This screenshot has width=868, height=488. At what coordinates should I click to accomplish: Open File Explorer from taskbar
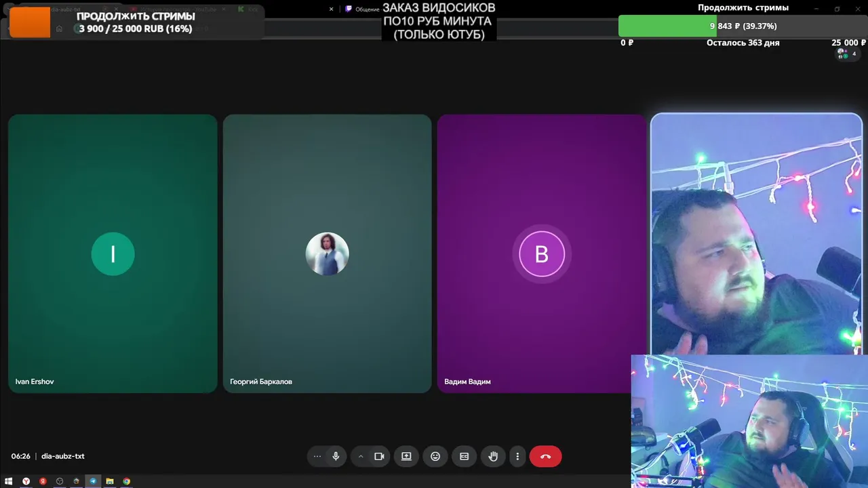[x=110, y=481]
